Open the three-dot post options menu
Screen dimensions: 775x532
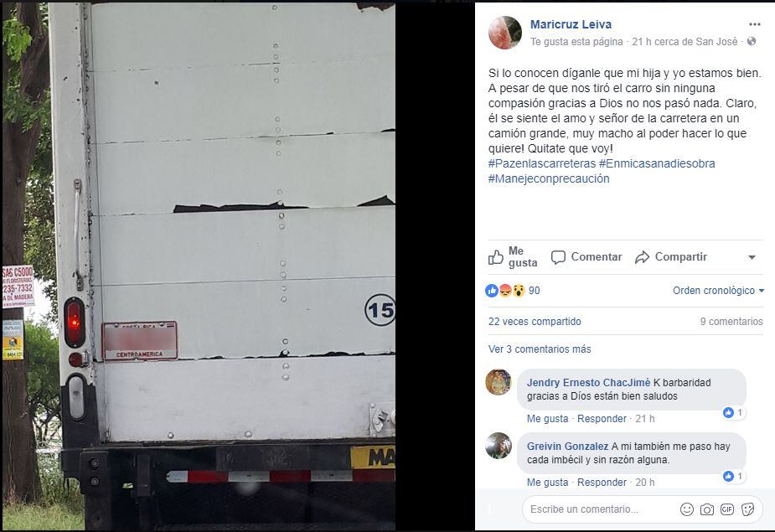click(x=754, y=24)
